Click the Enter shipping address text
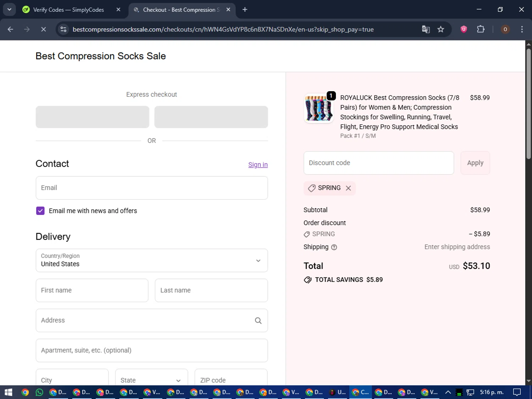Image resolution: width=532 pixels, height=399 pixels. (x=457, y=247)
